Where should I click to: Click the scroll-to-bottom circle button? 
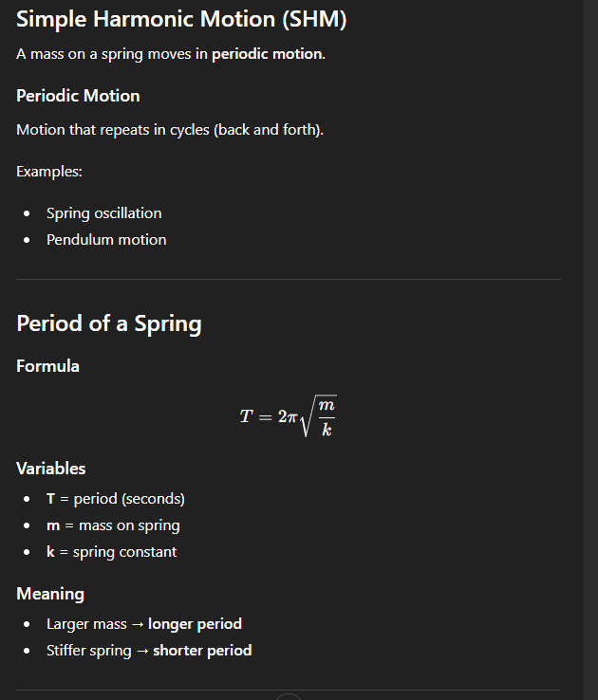point(289,697)
